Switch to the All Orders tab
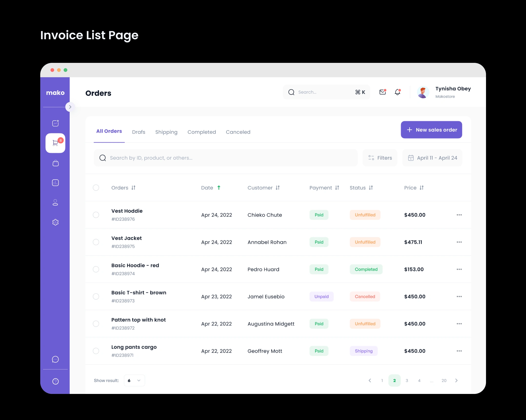This screenshot has height=420, width=526. pos(109,131)
